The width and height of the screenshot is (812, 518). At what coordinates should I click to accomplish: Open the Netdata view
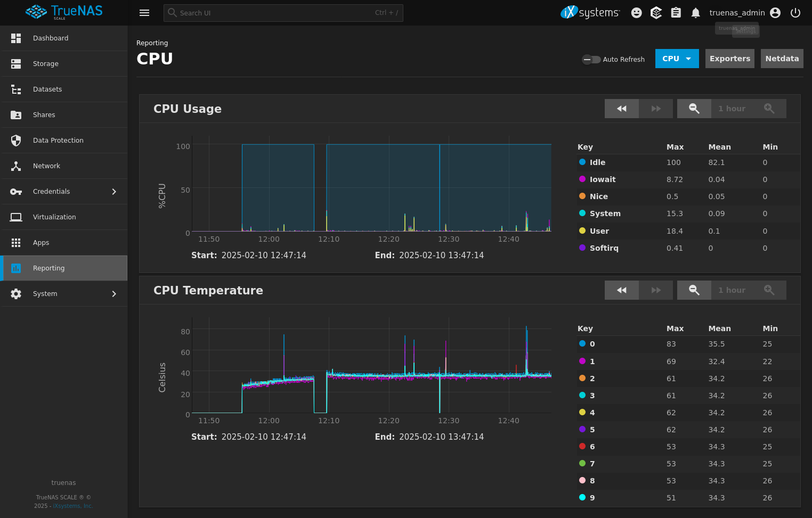coord(782,59)
